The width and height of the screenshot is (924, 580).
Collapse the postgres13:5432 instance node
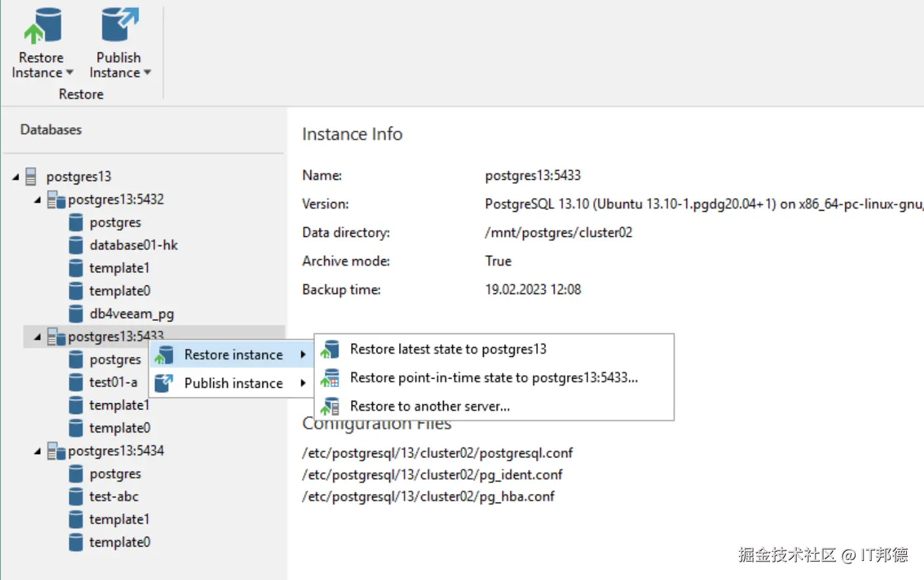tap(37, 199)
